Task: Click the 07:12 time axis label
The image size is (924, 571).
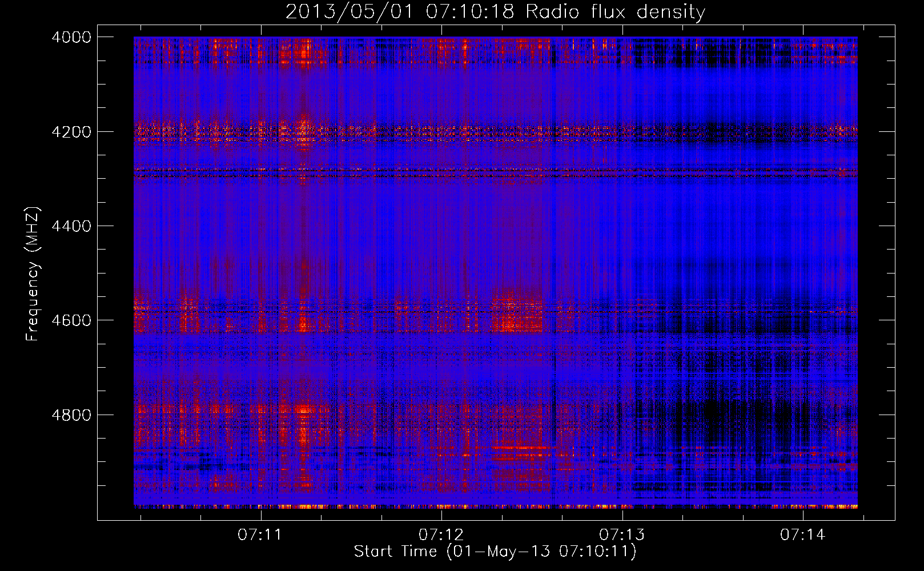Action: pos(441,535)
